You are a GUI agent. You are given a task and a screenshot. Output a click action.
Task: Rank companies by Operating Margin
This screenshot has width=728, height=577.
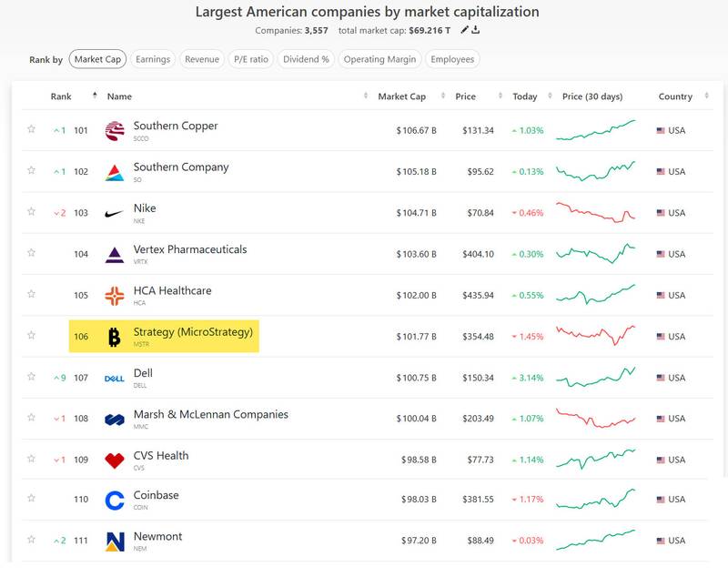point(379,59)
